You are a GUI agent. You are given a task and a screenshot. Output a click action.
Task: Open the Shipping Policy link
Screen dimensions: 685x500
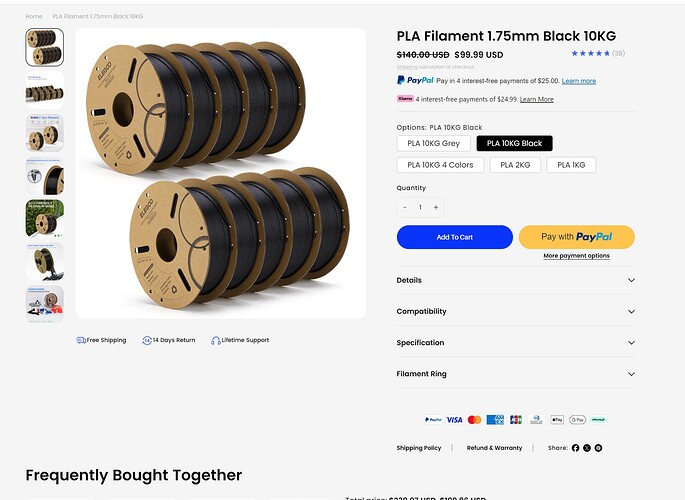[x=419, y=448]
